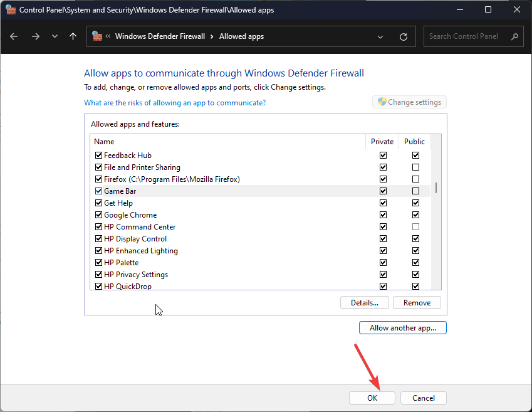The image size is (532, 412).
Task: Toggle Game Bar Private checkbox
Action: click(x=383, y=191)
